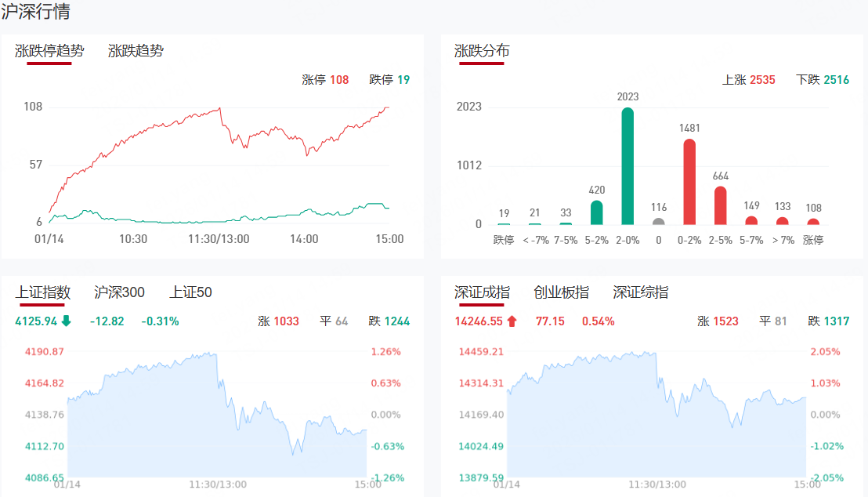868x497 pixels.
Task: Click the red up arrow beside 14246.55
Action: click(512, 321)
